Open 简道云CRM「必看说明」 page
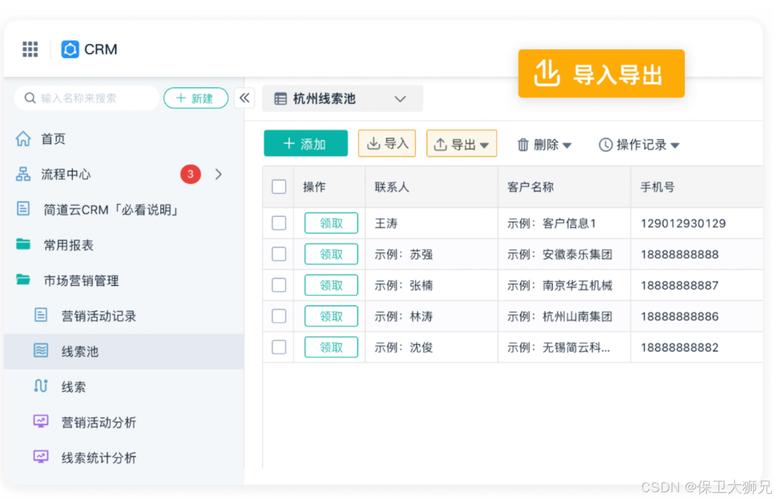This screenshot has height=500, width=774. 111,210
